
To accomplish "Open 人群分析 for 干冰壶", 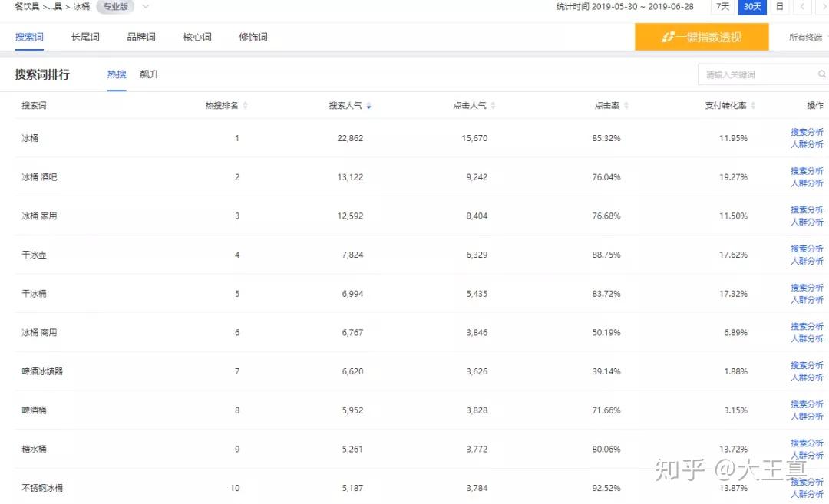I will pyautogui.click(x=807, y=261).
